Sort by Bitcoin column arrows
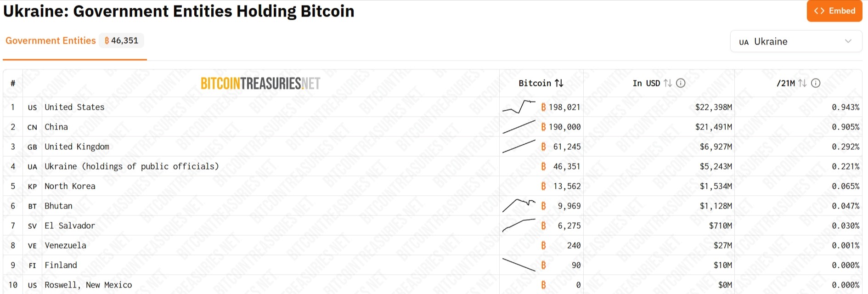Image resolution: width=868 pixels, height=294 pixels. pos(559,83)
